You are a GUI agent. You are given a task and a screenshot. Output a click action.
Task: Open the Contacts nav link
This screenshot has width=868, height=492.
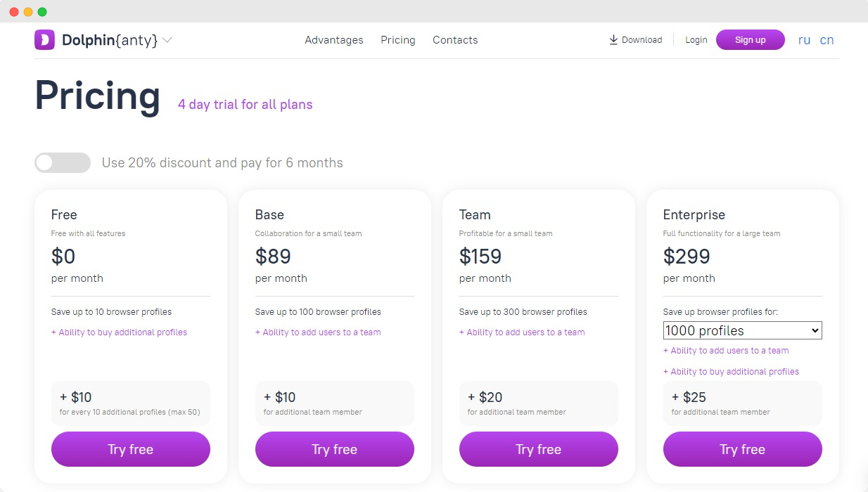coord(455,40)
